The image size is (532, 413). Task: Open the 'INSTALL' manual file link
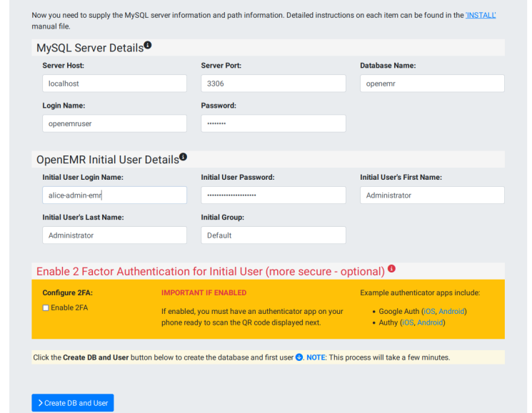pos(481,15)
